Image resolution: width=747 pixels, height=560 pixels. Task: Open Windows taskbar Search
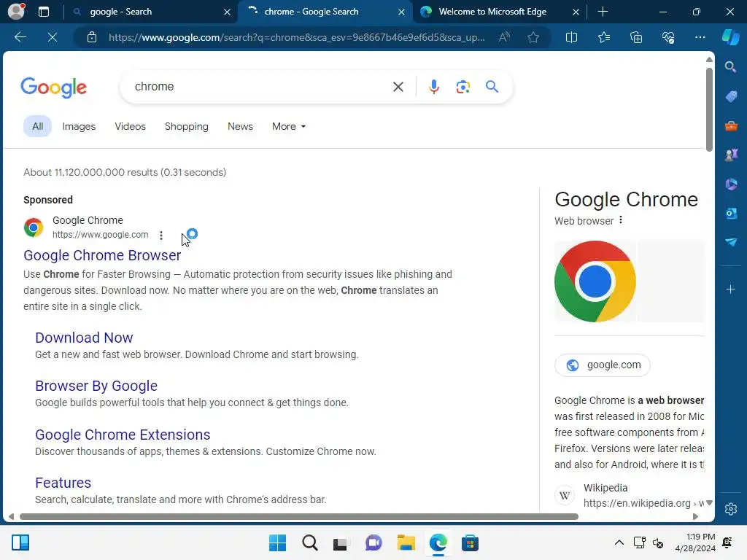pyautogui.click(x=309, y=542)
